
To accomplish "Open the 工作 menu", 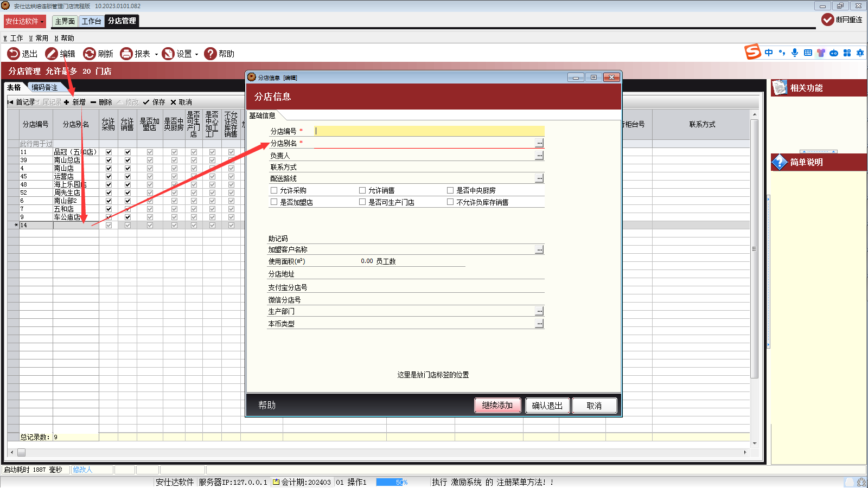I will [x=14, y=38].
